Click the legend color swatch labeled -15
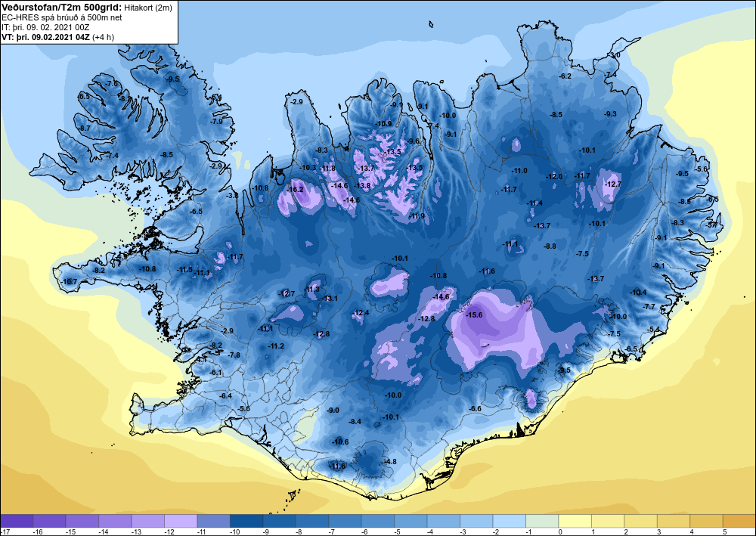Screen dimensions: 756x536 coord(82,521)
